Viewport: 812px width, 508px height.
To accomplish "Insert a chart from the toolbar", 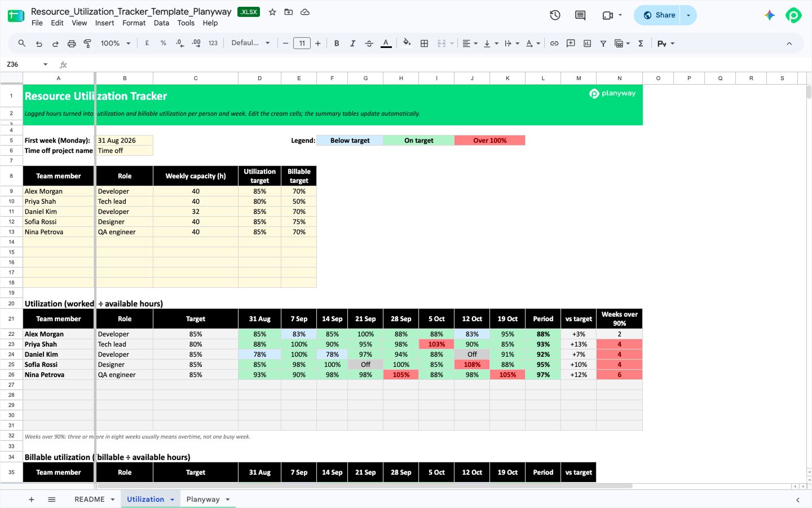I will pyautogui.click(x=587, y=43).
